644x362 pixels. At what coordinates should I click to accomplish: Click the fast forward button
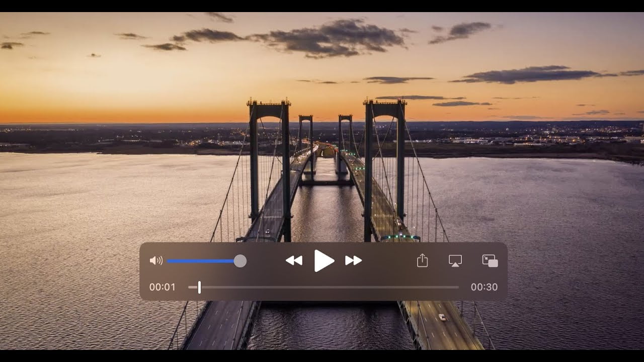[x=353, y=260]
